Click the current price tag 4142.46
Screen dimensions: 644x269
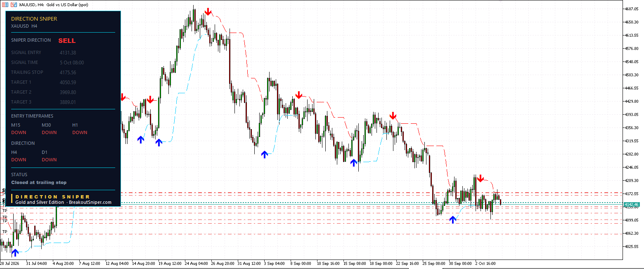(632, 205)
